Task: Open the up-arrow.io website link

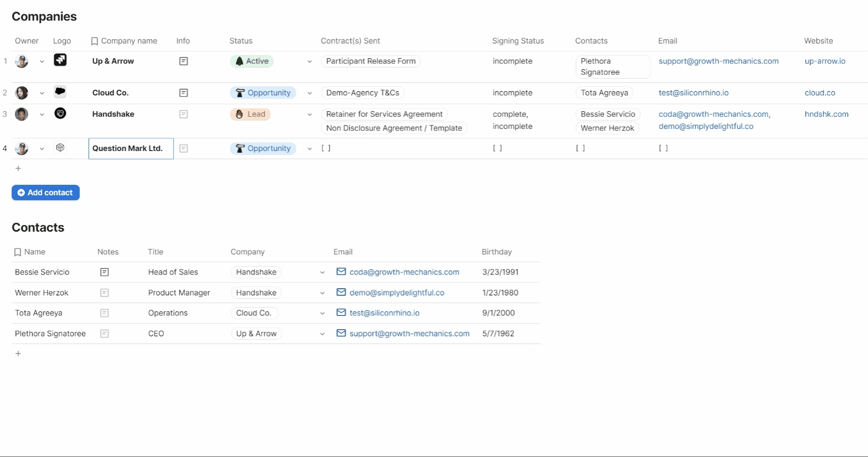Action: [x=825, y=61]
